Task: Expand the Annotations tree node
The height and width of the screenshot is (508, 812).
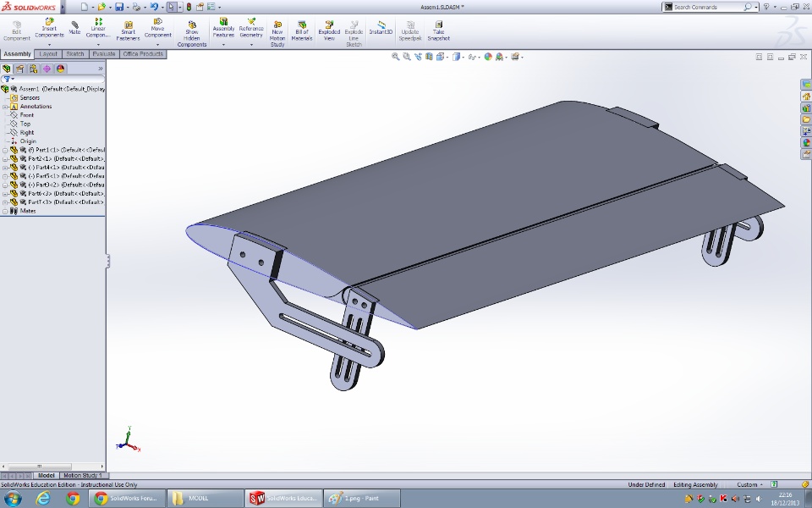Action: coord(5,107)
